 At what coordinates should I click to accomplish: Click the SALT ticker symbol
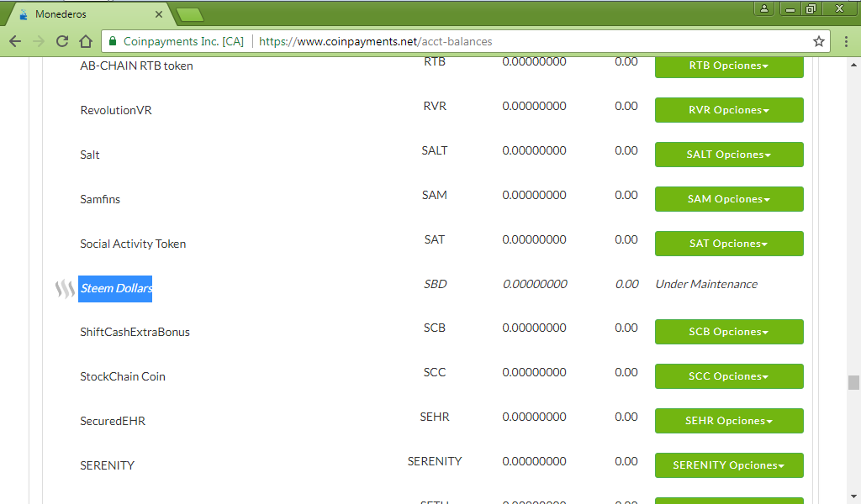coord(435,150)
